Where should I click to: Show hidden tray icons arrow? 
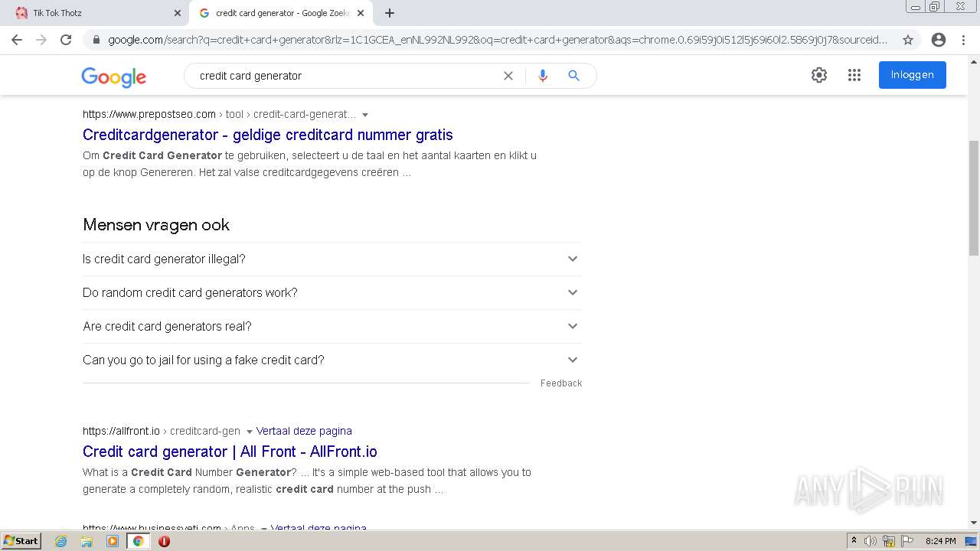point(854,541)
